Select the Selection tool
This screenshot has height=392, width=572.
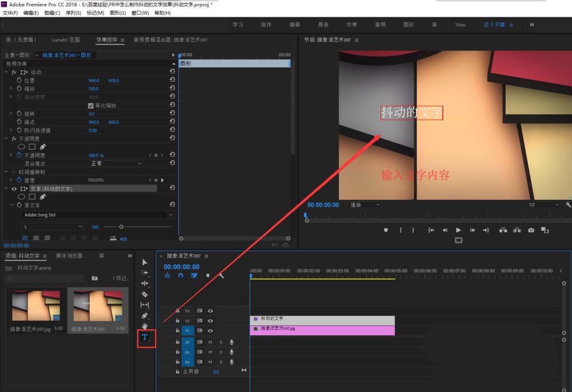point(145,262)
